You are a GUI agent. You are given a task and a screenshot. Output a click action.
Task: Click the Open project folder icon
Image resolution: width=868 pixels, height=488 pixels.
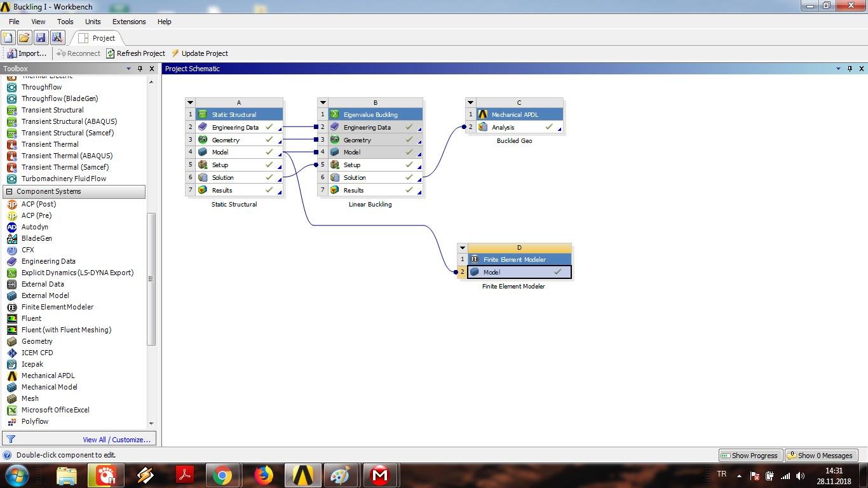(24, 38)
